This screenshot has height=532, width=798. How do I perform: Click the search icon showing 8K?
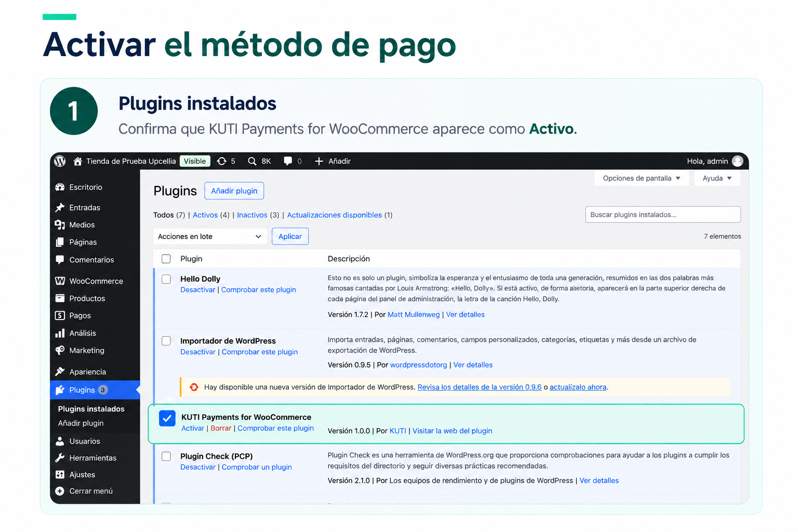click(x=252, y=161)
